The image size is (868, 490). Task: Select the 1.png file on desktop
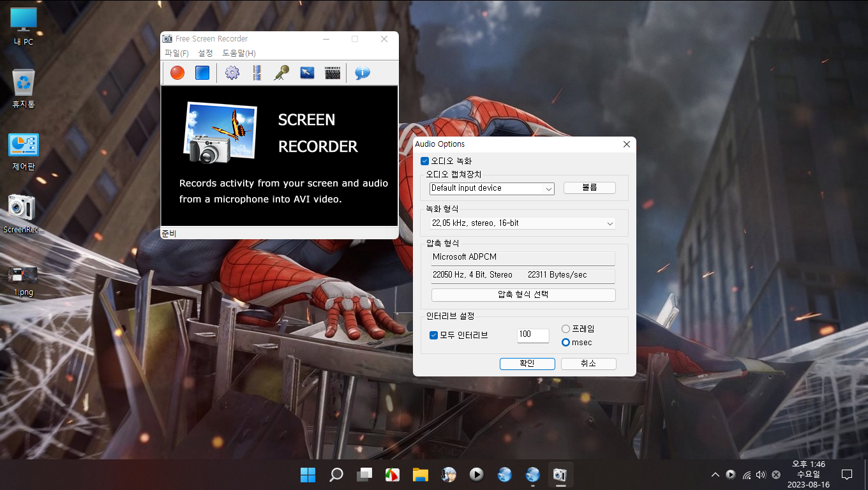click(x=24, y=280)
